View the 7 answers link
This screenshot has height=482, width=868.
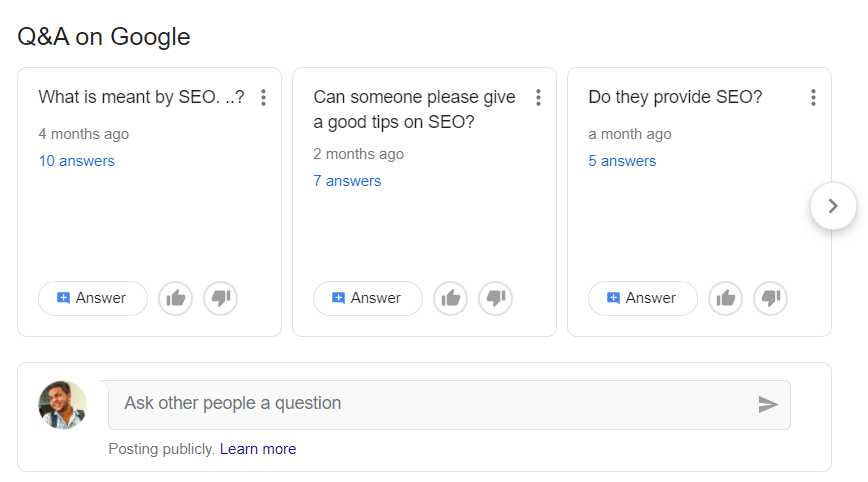[x=347, y=181]
